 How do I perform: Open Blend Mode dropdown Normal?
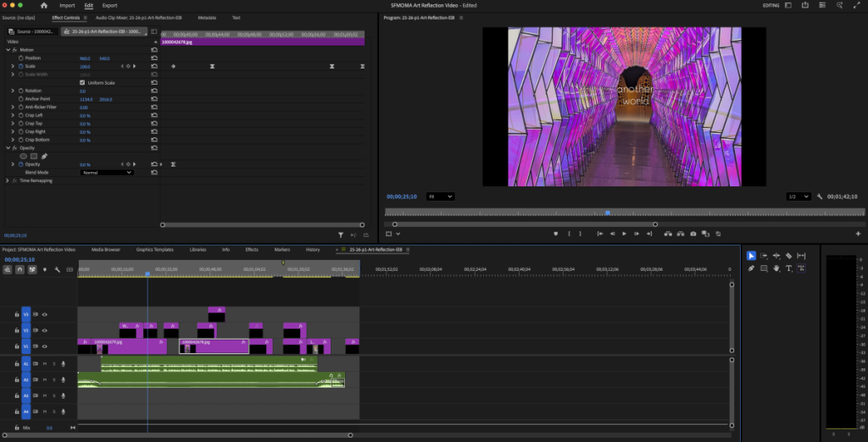pos(107,173)
